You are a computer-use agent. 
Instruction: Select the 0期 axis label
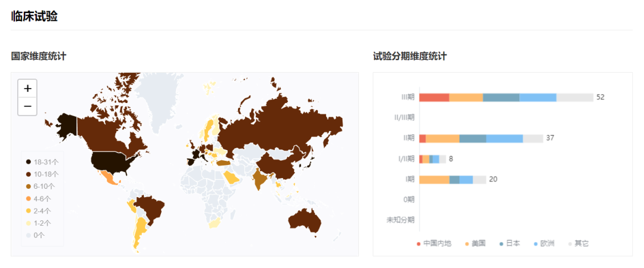(x=408, y=200)
